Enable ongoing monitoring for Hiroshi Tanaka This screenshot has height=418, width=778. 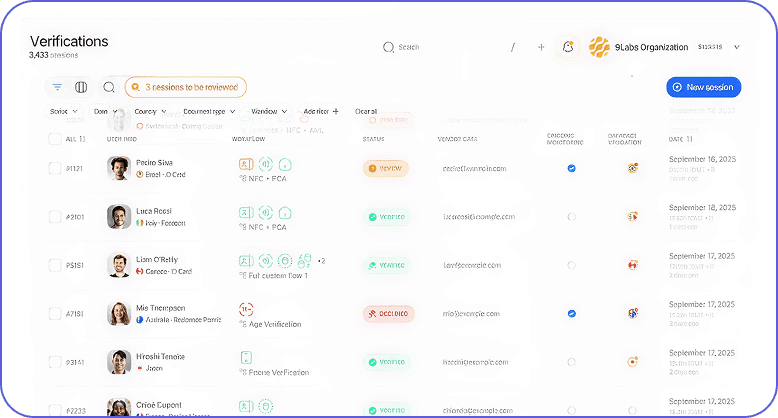click(x=572, y=362)
